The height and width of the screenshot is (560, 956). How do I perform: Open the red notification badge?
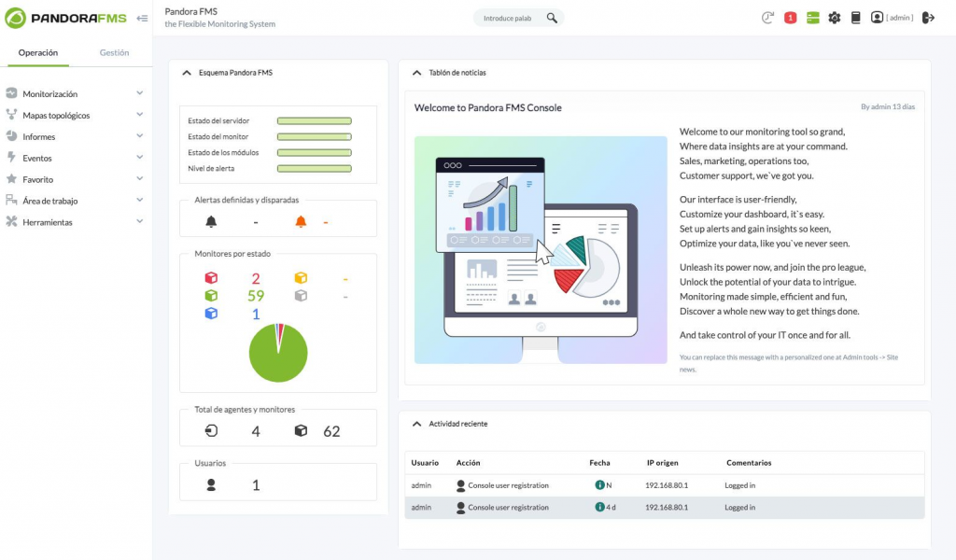pos(790,18)
